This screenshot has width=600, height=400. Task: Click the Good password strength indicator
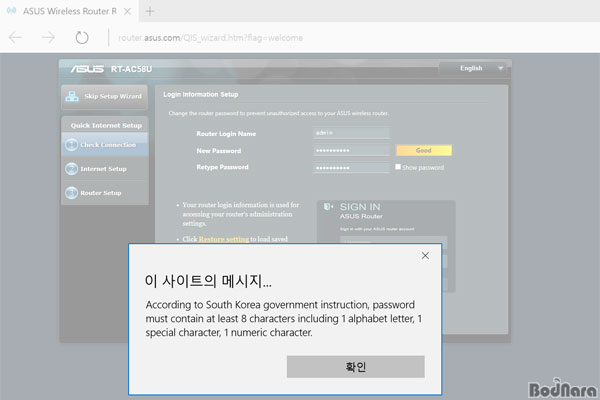tap(424, 150)
